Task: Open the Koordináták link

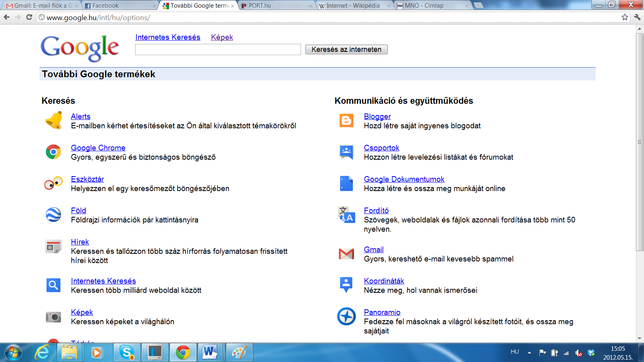Action: tap(384, 281)
